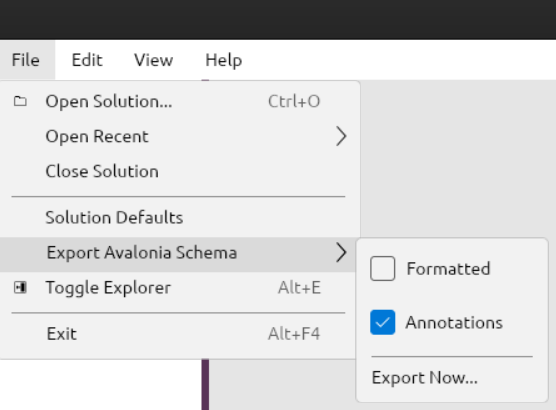
Task: Click the Toggle Explorer menu label
Action: [x=108, y=288]
